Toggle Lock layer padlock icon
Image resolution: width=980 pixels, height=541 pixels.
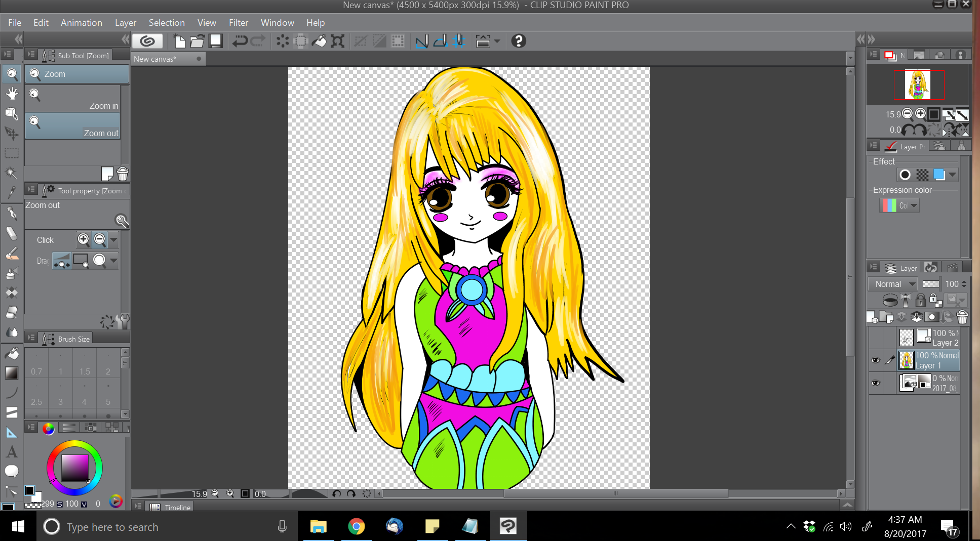coord(921,301)
